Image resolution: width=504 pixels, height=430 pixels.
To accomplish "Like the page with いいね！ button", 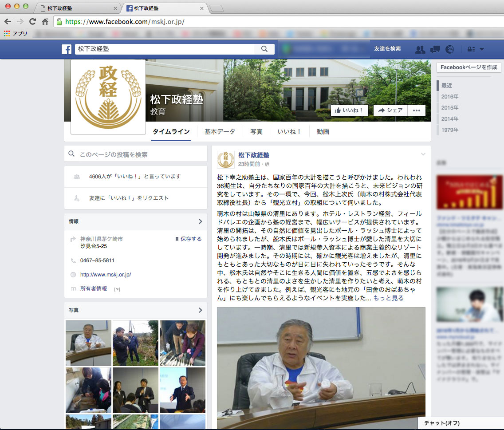I will [350, 110].
